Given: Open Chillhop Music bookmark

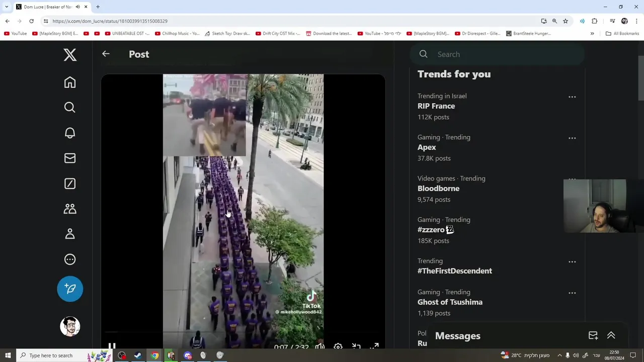Looking at the screenshot, I should [x=178, y=34].
